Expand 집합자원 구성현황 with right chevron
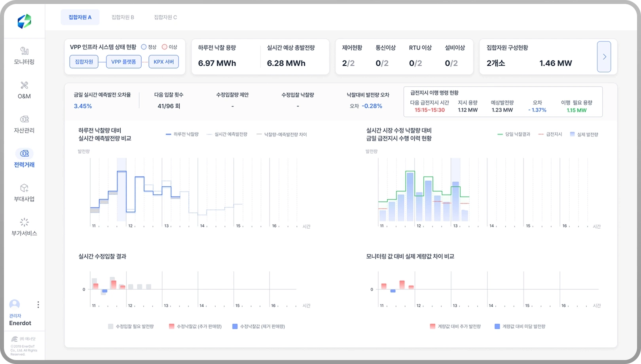 click(x=604, y=57)
